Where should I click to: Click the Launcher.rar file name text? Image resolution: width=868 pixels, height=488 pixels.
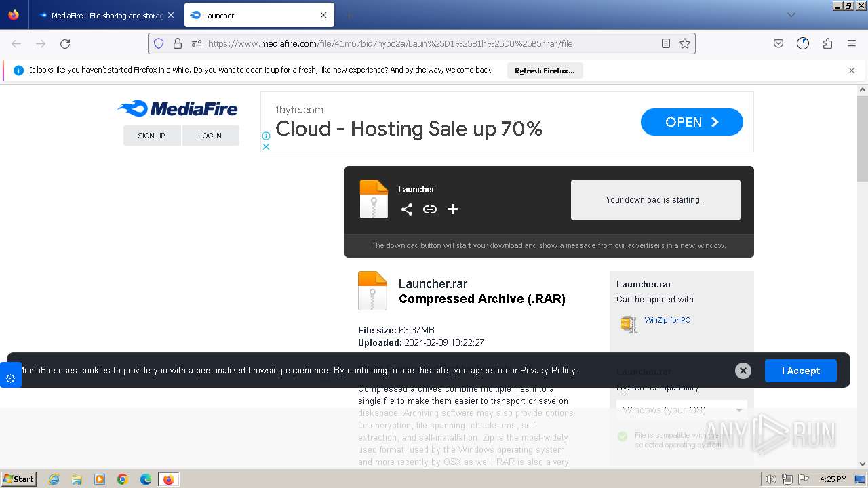point(433,284)
